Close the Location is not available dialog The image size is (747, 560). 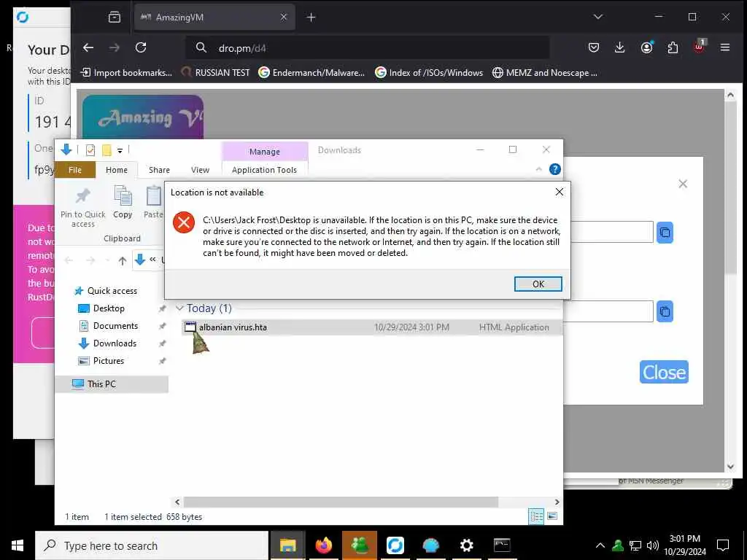click(560, 192)
